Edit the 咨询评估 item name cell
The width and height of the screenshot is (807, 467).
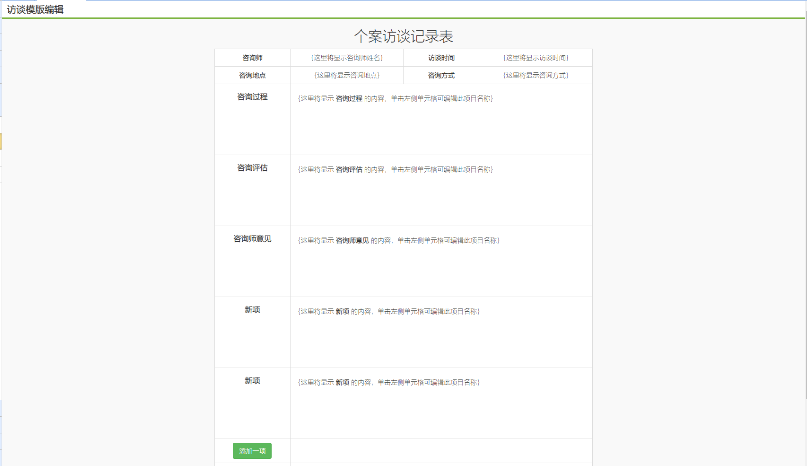pos(252,168)
